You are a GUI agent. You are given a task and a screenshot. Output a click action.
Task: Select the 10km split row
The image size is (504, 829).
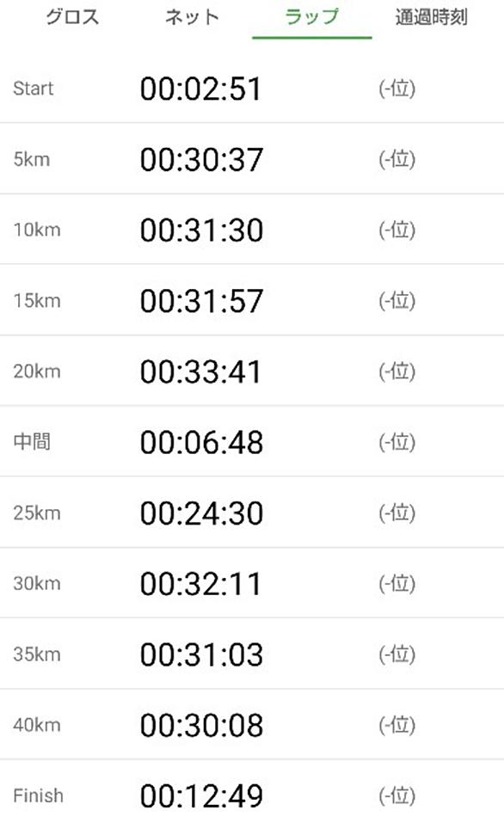point(252,230)
